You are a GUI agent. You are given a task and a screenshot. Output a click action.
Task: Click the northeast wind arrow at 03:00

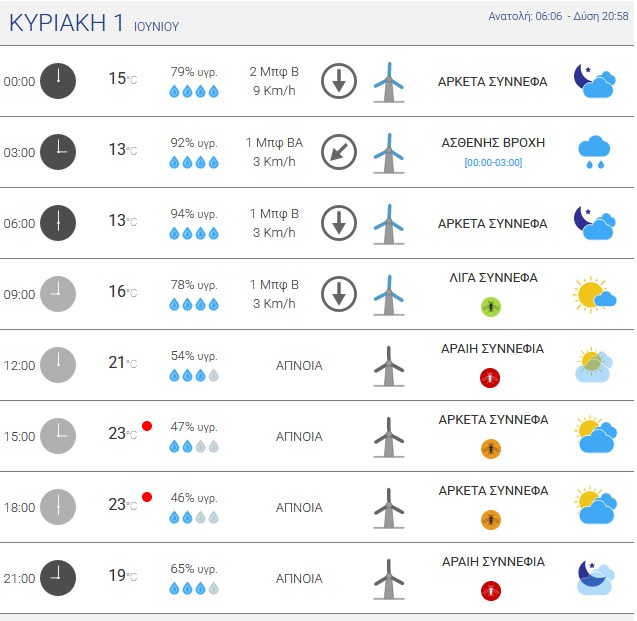pyautogui.click(x=339, y=152)
